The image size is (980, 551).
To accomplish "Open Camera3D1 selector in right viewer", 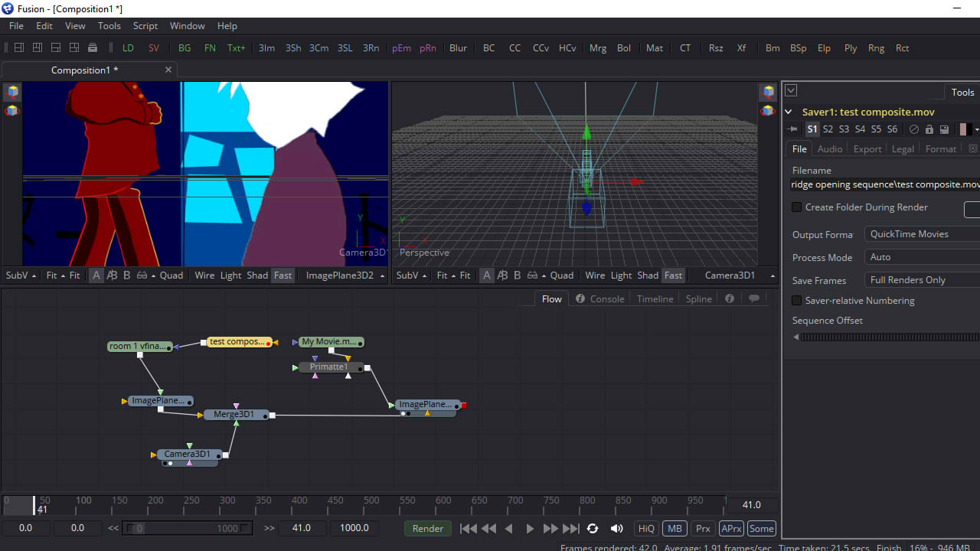I will click(740, 275).
